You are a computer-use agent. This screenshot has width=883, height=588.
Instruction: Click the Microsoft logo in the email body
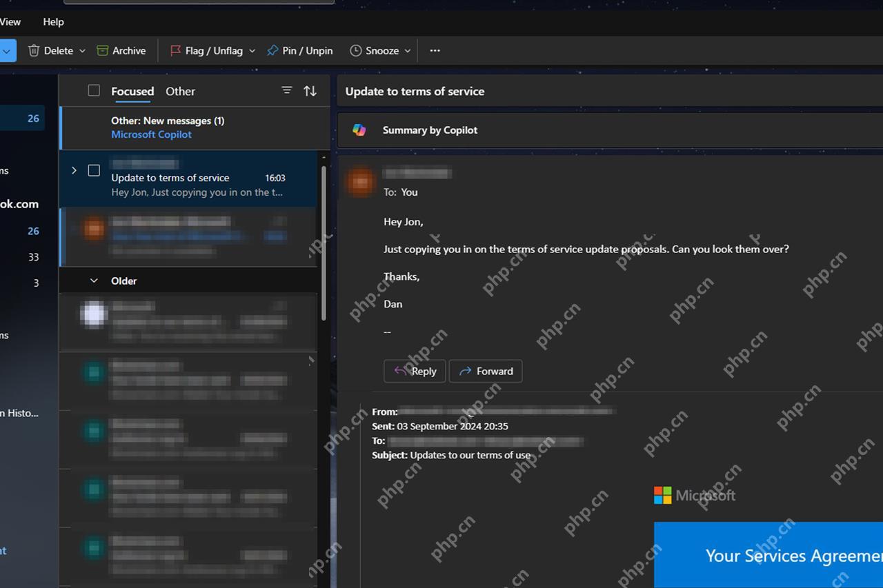pos(695,495)
